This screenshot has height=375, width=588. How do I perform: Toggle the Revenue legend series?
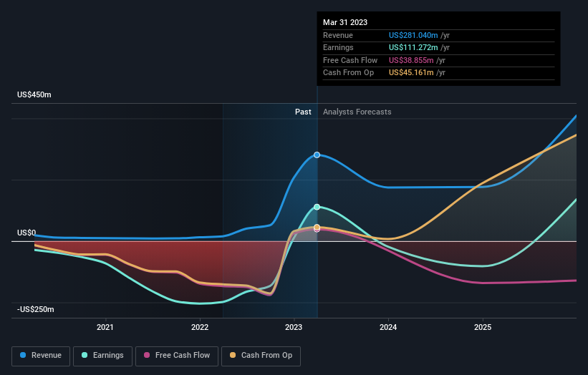pos(41,356)
